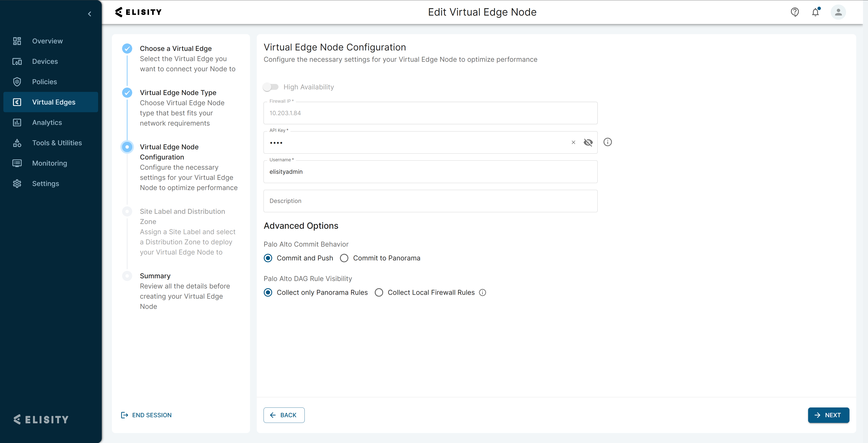Clear the API Key field with the X
This screenshot has height=443, width=868.
coord(573,142)
